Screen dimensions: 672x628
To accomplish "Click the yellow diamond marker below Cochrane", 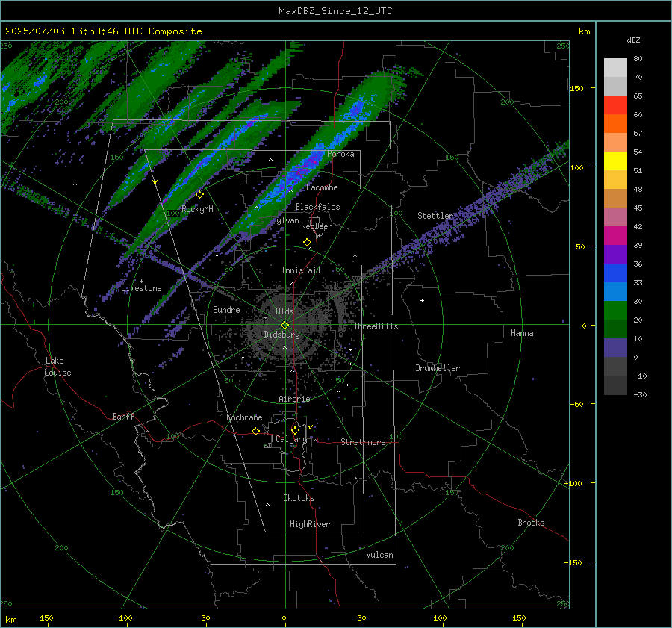I will pyautogui.click(x=255, y=432).
